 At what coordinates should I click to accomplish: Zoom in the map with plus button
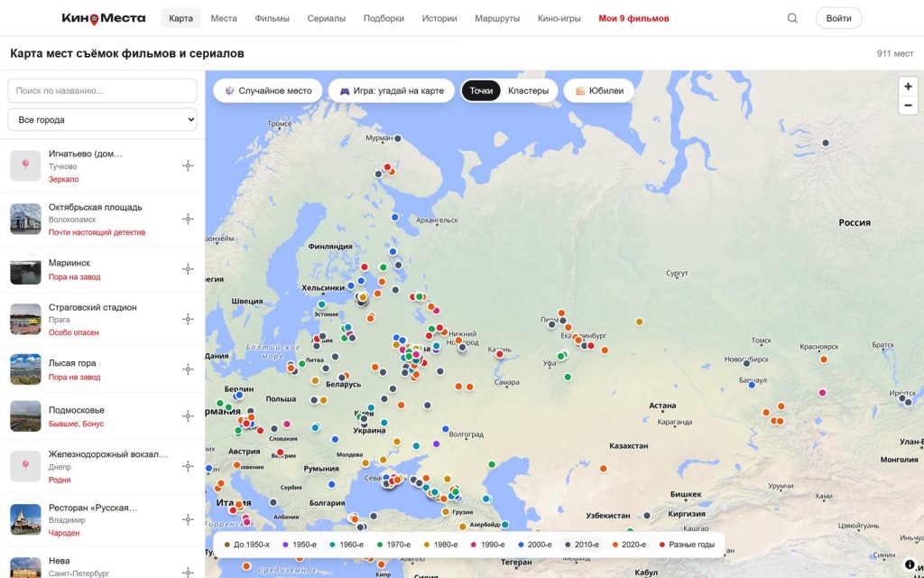pos(908,87)
